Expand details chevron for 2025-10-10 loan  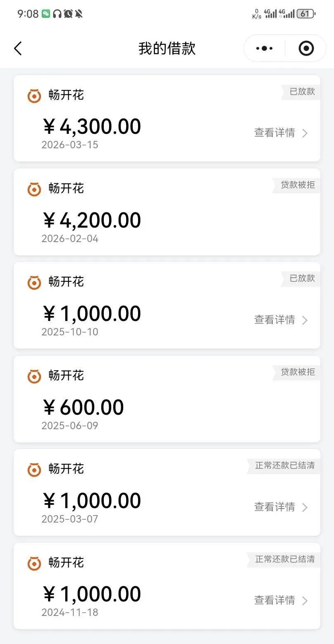[305, 320]
